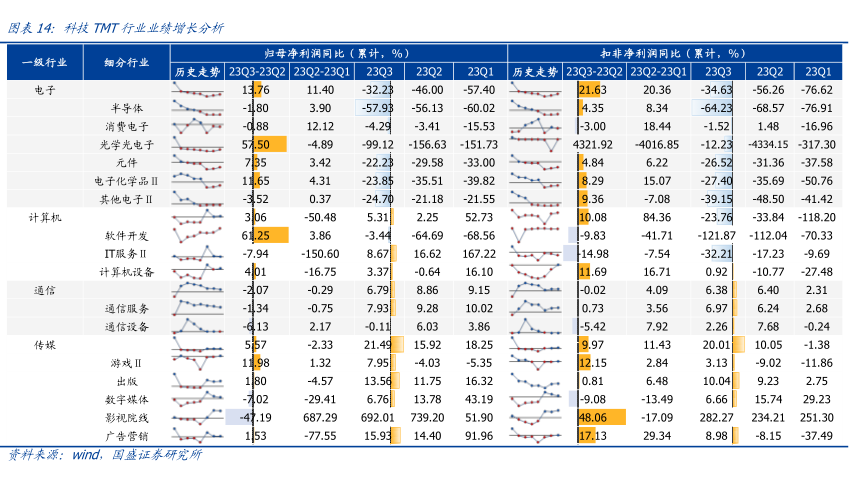Click the blue bar cell showing -47.19
The height and width of the screenshot is (477, 864).
[257, 417]
